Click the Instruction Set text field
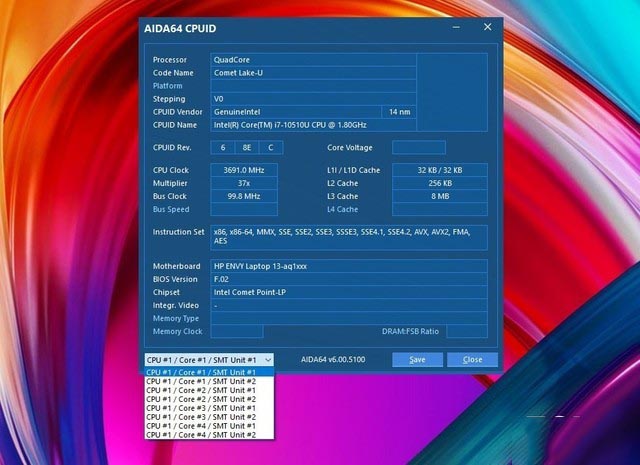 point(349,237)
